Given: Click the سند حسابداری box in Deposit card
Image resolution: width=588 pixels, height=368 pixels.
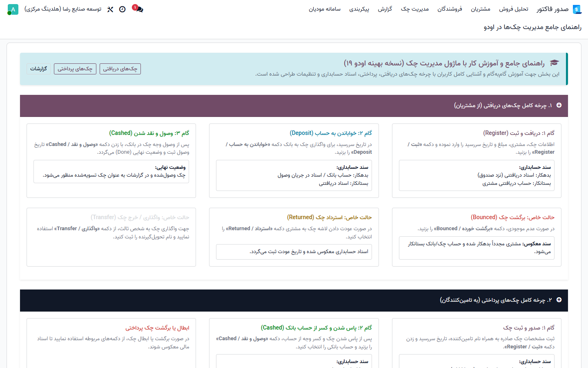Looking at the screenshot, I should [x=294, y=175].
